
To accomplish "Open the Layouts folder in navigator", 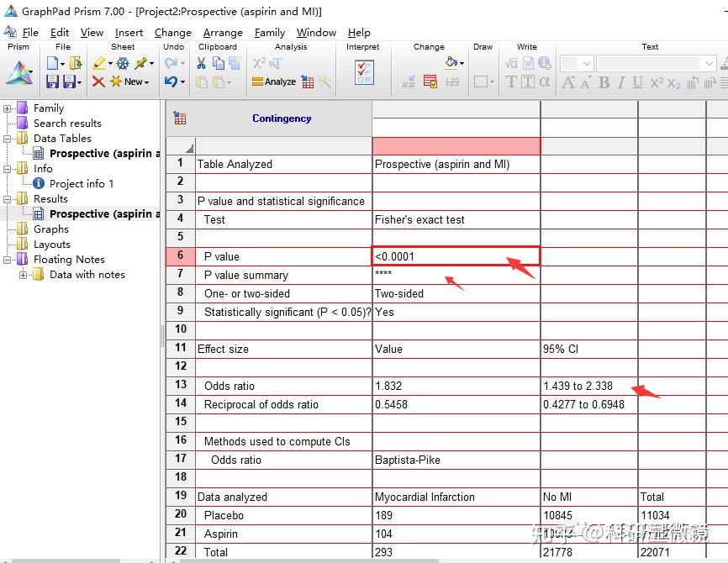I will click(52, 245).
